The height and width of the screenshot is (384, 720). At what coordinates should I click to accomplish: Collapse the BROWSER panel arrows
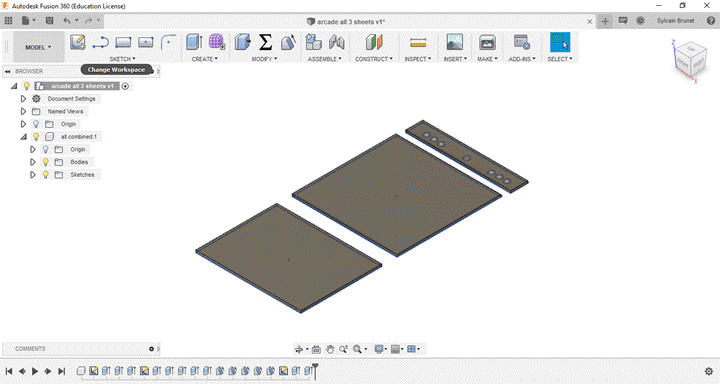[x=8, y=71]
